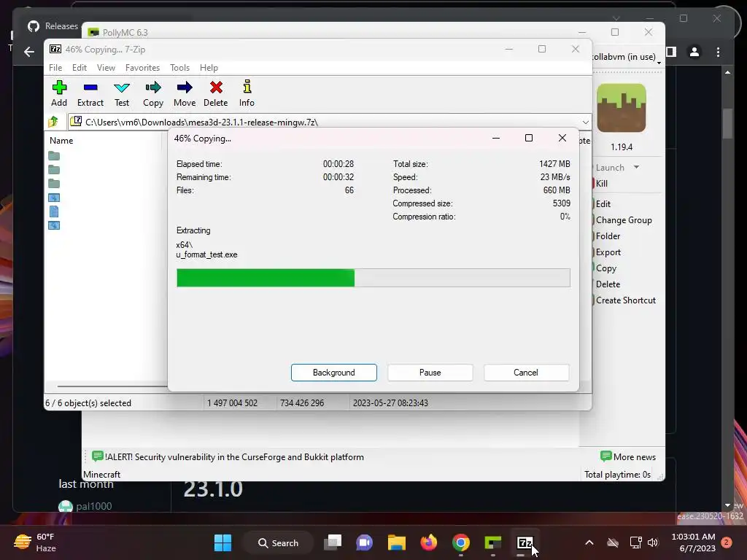
Task: Click the Background button
Action: point(334,373)
